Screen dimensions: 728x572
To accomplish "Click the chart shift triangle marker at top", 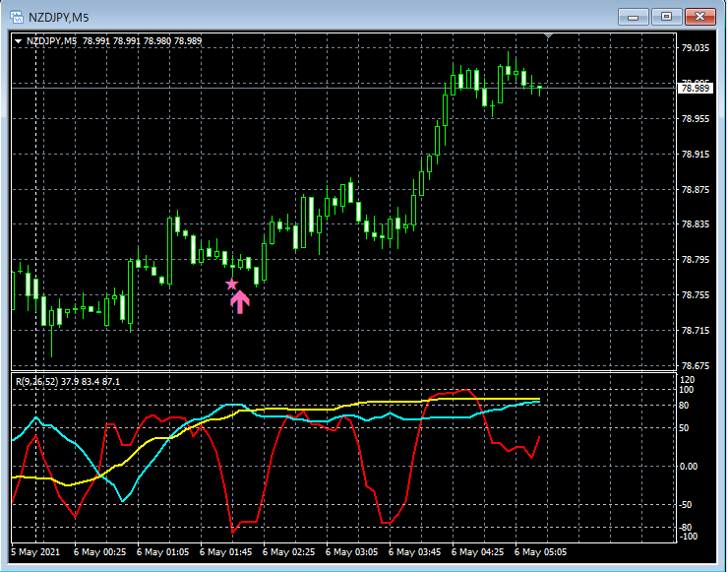I will pos(548,35).
